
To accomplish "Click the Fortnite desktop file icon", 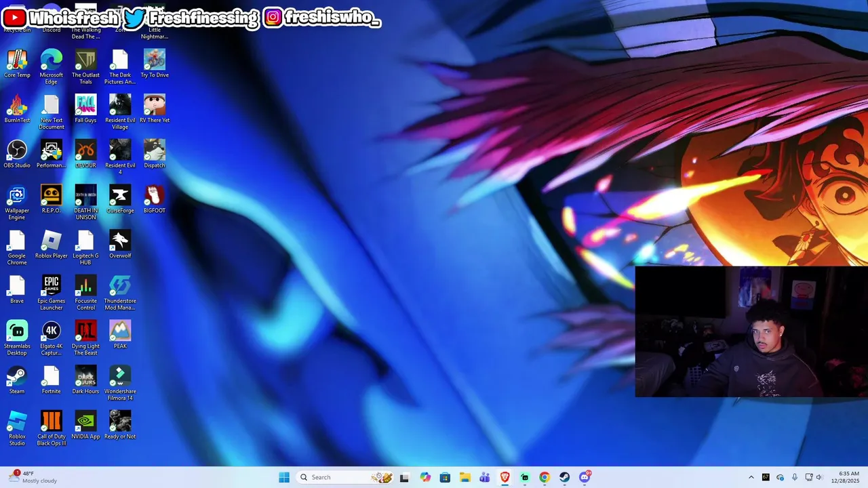I will click(x=52, y=380).
